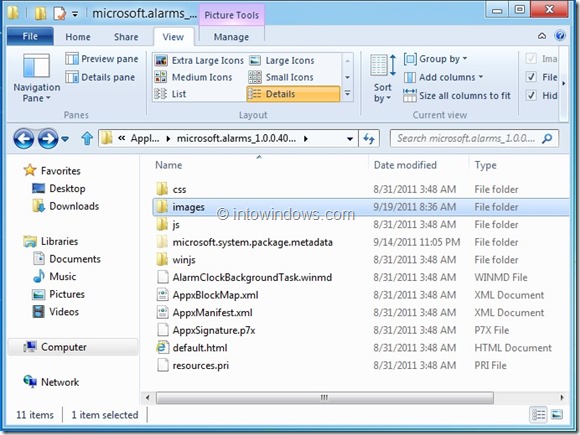Customize Quick Access Toolbar dropdown
Image resolution: width=580 pixels, height=435 pixels.
point(75,14)
